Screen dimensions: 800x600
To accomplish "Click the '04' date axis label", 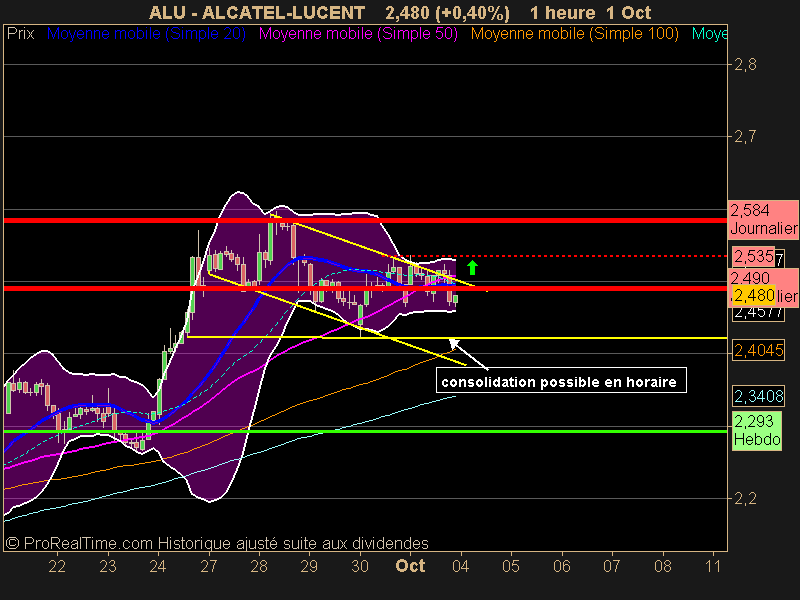I will tap(461, 566).
